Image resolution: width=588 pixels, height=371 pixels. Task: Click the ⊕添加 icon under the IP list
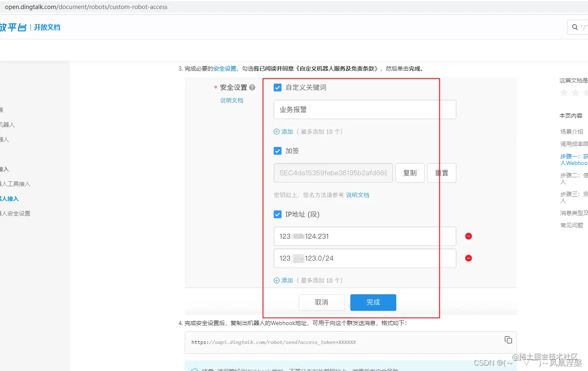(277, 280)
